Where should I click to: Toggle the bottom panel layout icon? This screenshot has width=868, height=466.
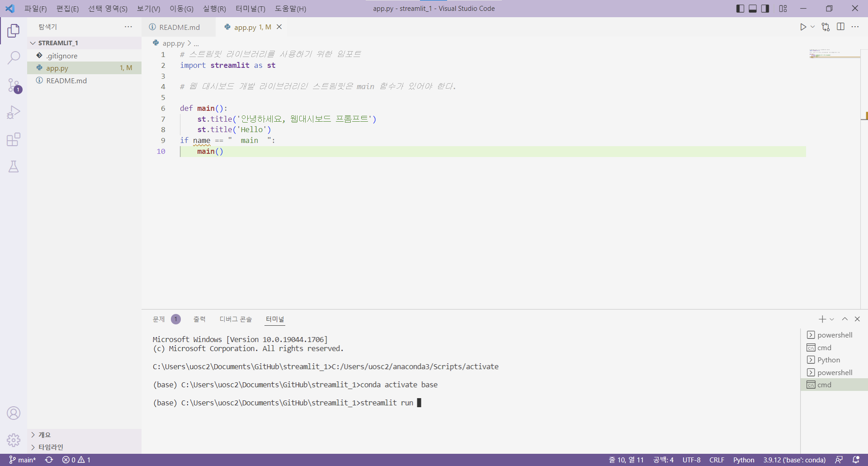[753, 9]
